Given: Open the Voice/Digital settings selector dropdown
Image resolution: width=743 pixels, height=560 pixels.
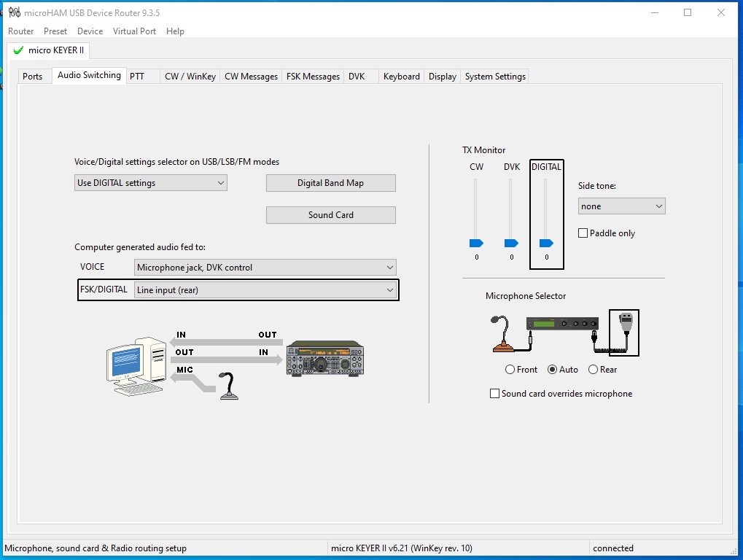Looking at the screenshot, I should [151, 183].
